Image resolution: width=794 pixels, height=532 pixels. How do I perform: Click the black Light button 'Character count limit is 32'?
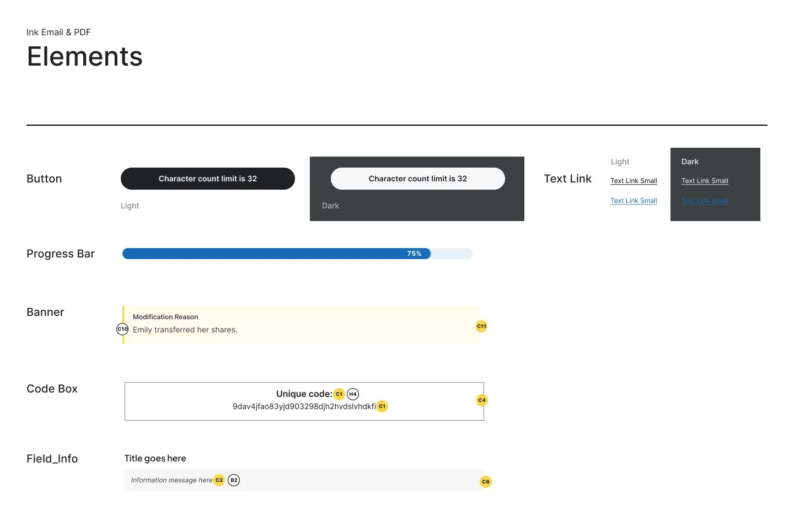(208, 179)
